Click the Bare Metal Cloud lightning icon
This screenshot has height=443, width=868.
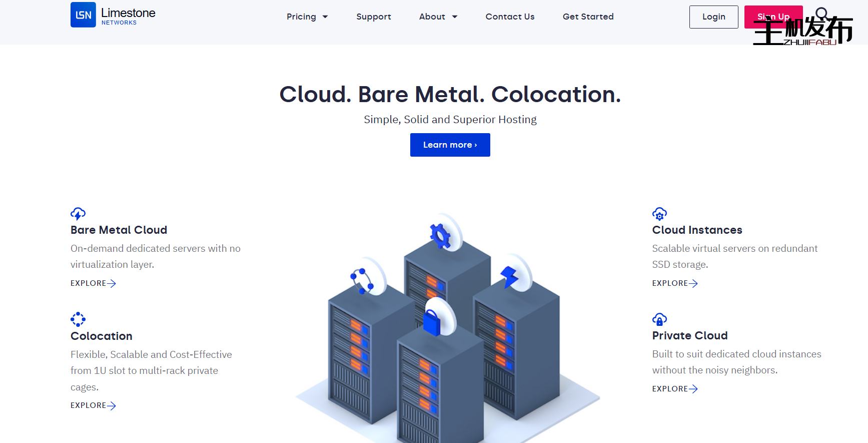tap(78, 214)
